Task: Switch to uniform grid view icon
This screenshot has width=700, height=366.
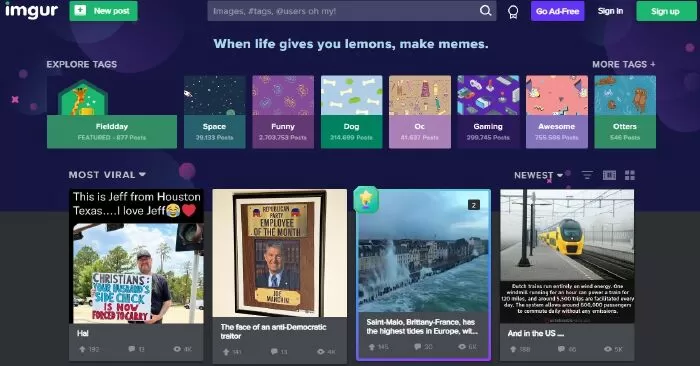Action: point(629,175)
